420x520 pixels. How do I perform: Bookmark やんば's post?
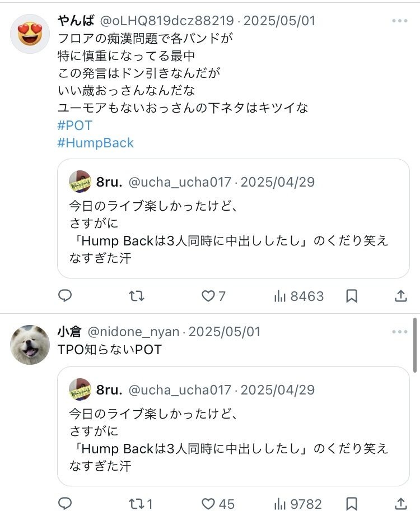[x=351, y=296]
